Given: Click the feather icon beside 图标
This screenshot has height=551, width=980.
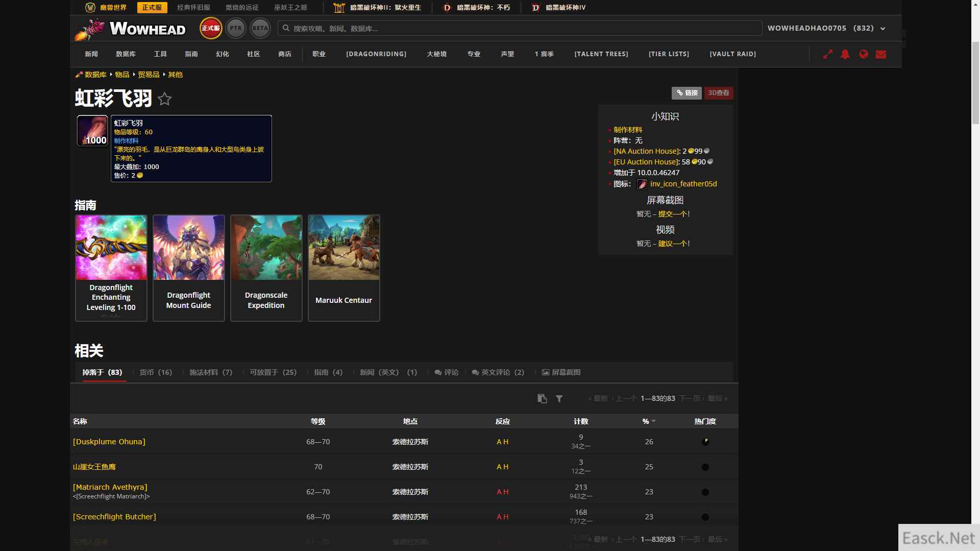Looking at the screenshot, I should [642, 184].
